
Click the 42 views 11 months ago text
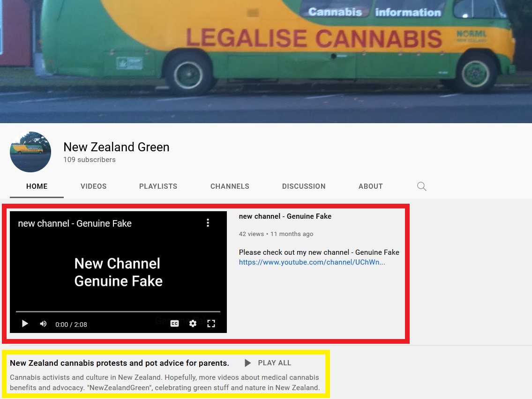pyautogui.click(x=276, y=234)
